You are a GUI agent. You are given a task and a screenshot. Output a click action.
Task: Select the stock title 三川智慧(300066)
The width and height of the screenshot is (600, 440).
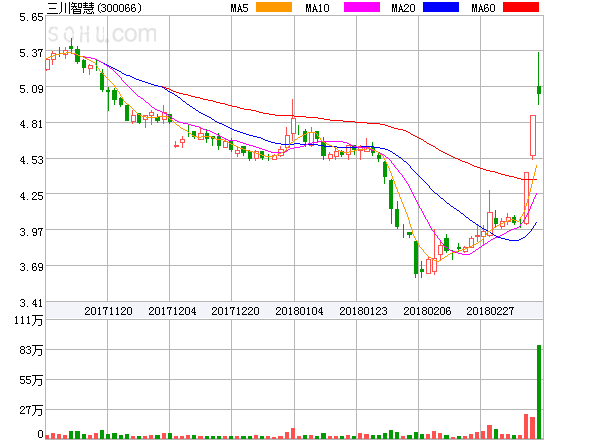(94, 8)
